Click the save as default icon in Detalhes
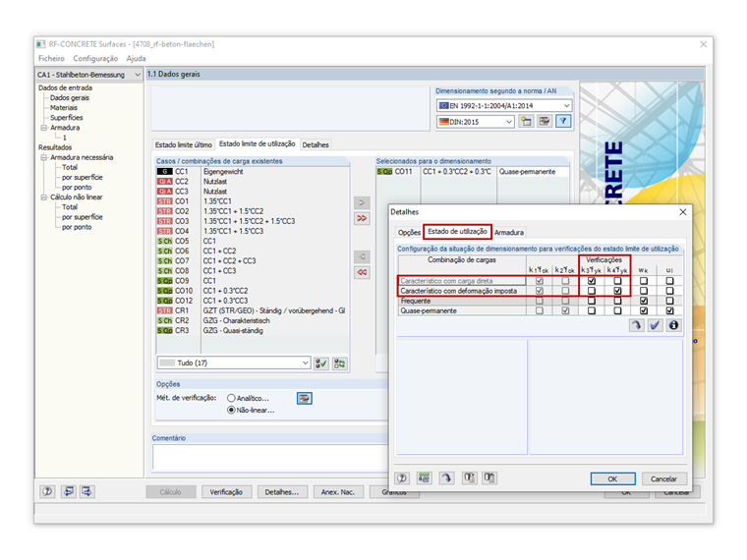Screen dimensions: 747x560 (x=489, y=478)
